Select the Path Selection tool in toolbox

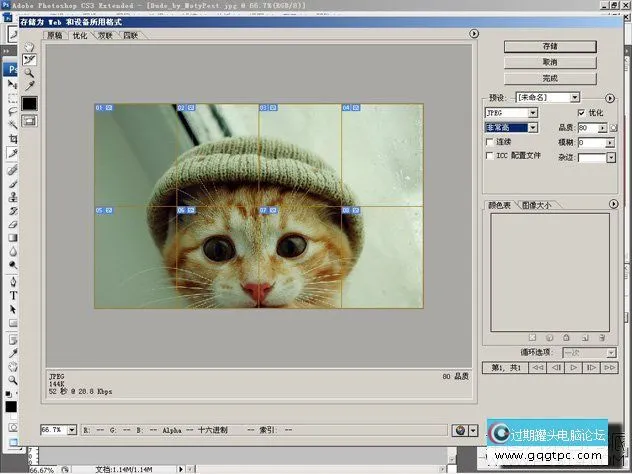[x=12, y=309]
